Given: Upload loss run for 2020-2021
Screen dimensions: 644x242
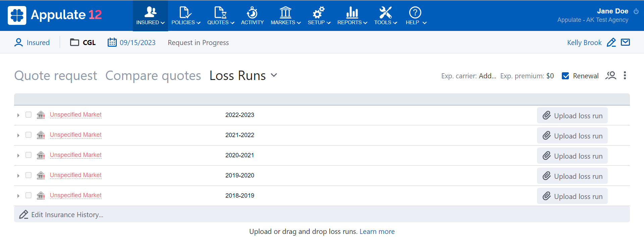Looking at the screenshot, I should click(572, 156).
